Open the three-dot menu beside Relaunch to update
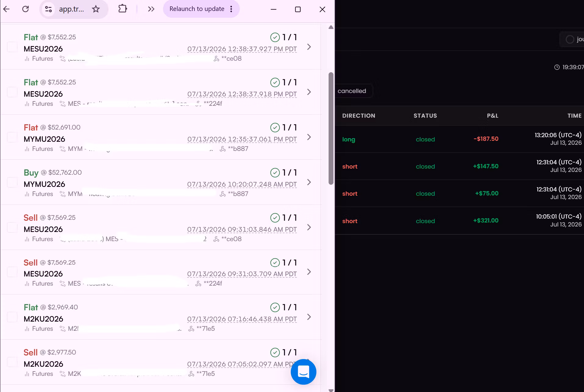The image size is (584, 392). pos(231,9)
